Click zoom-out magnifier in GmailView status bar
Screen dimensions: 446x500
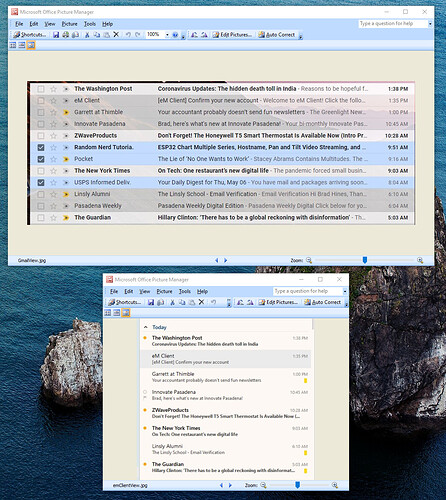pos(309,260)
